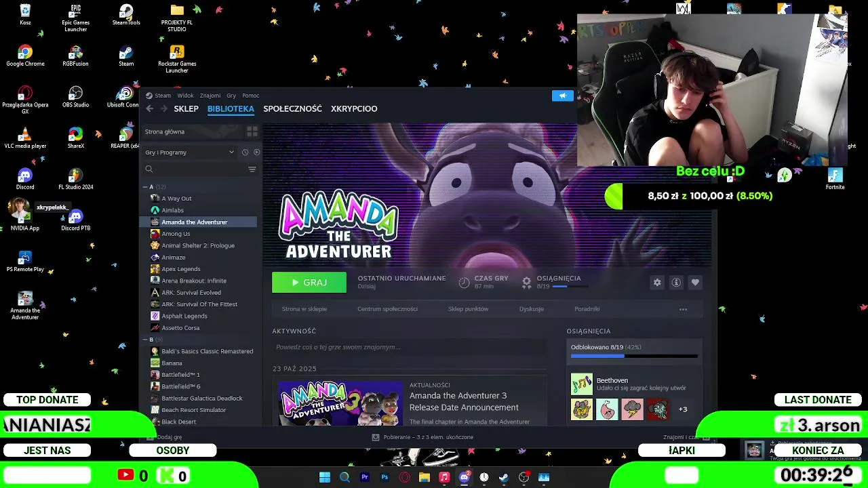Switch to SPOŁECZNOŚĆ tab
This screenshot has width=868, height=488.
(x=292, y=108)
